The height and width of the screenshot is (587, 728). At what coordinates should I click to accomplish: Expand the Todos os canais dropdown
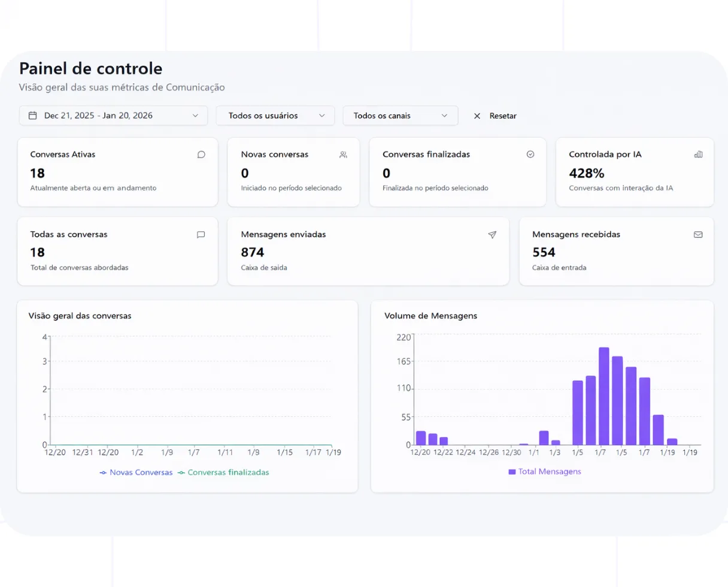pos(401,116)
